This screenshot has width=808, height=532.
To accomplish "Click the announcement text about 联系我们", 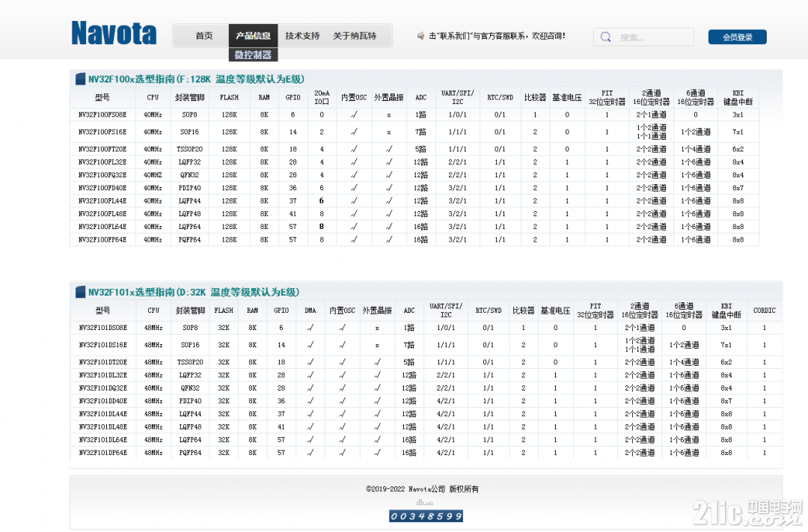I will pos(497,36).
